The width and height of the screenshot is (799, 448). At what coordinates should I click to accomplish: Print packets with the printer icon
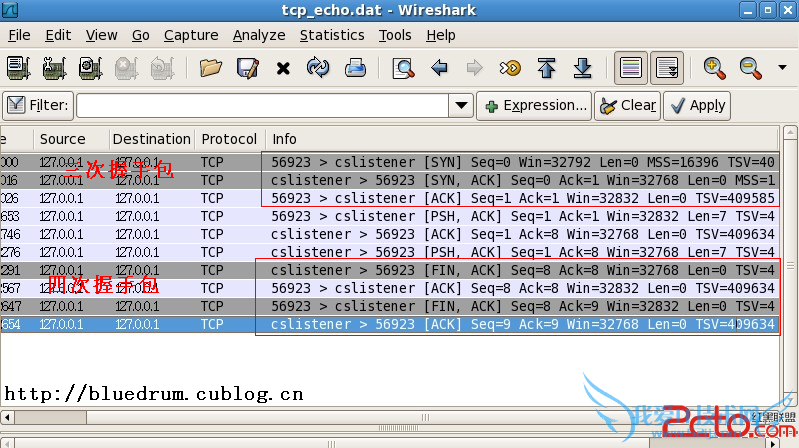(355, 68)
